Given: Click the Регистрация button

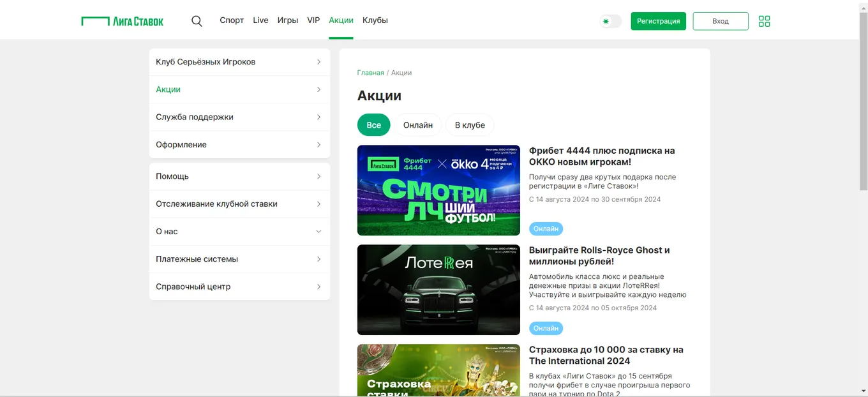Looking at the screenshot, I should (x=659, y=21).
